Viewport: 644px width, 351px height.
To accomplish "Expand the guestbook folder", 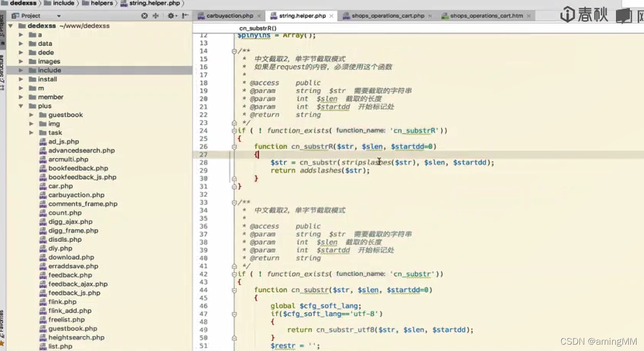I will (x=31, y=114).
